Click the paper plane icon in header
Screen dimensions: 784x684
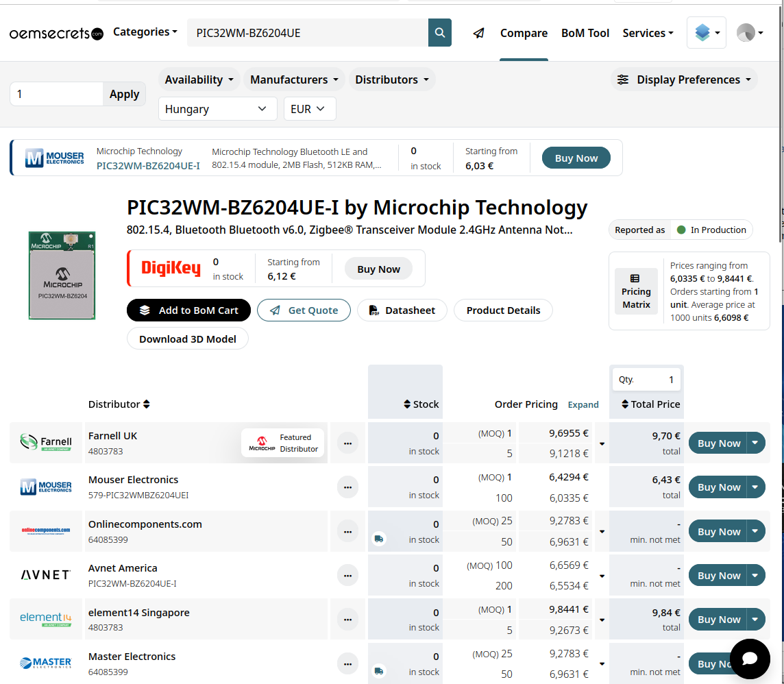(479, 33)
